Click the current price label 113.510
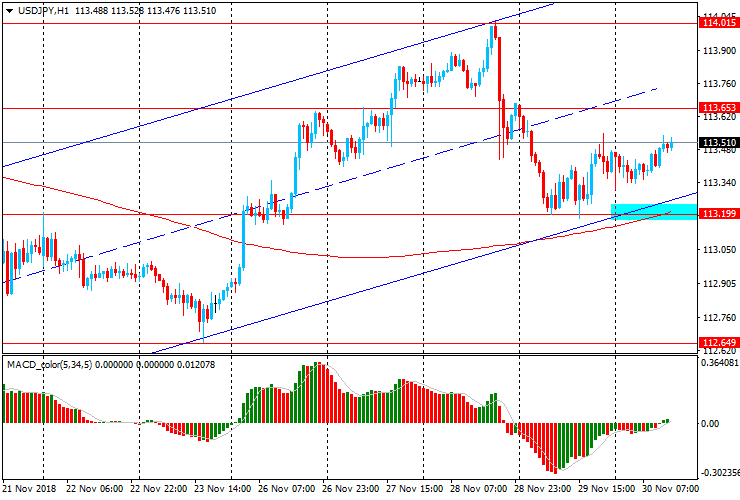 [x=717, y=142]
